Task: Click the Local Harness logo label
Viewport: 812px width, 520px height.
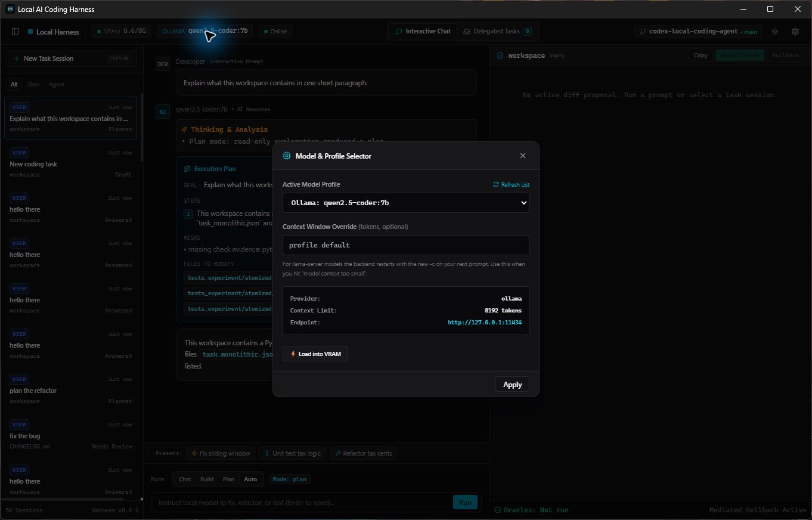Action: (x=54, y=32)
